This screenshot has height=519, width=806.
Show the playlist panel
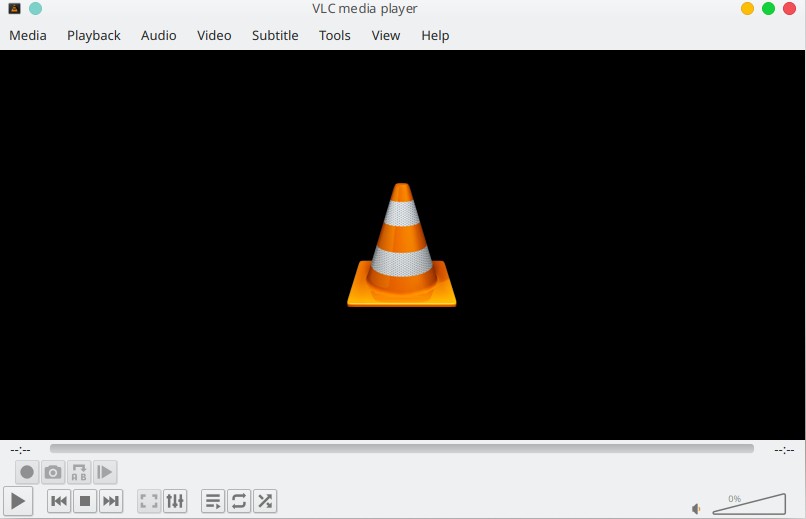213,501
